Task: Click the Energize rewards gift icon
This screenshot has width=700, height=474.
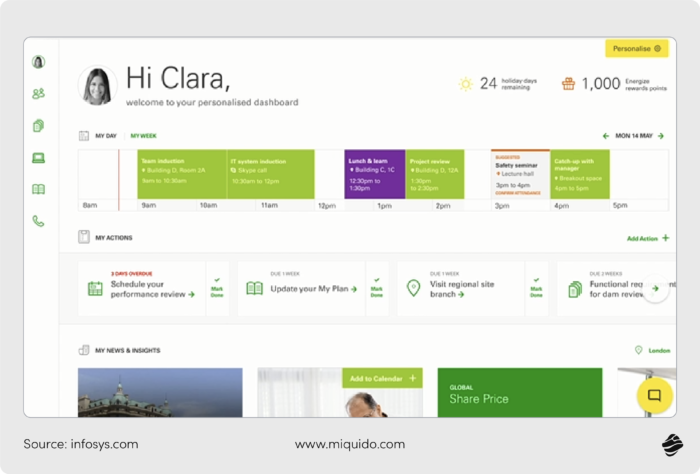Action: [568, 84]
